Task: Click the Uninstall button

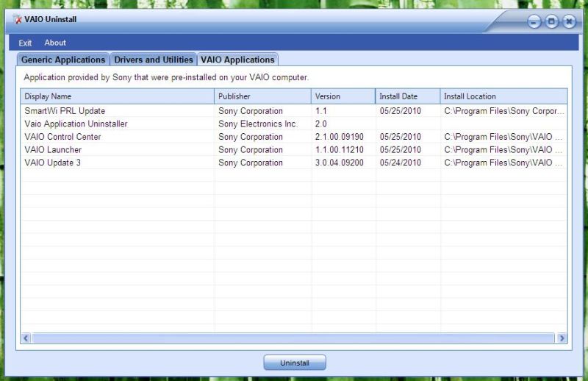Action: tap(295, 363)
